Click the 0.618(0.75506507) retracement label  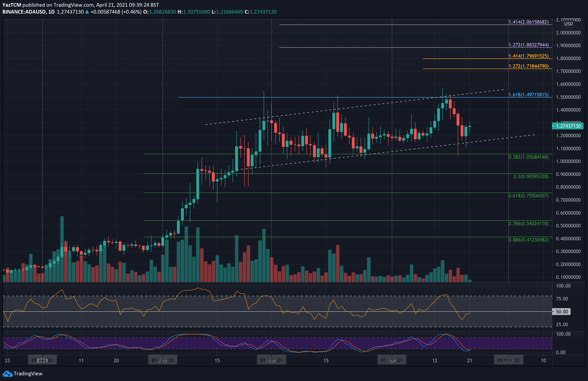pos(529,196)
